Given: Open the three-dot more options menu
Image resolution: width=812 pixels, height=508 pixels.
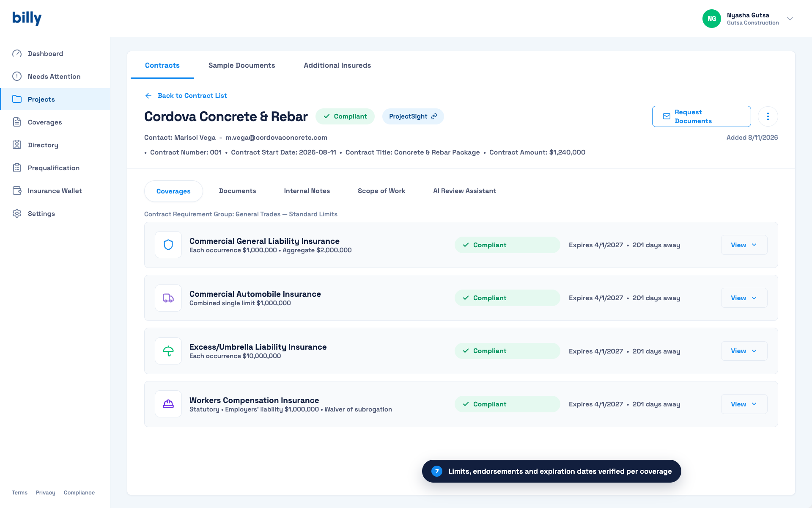Looking at the screenshot, I should (x=768, y=116).
